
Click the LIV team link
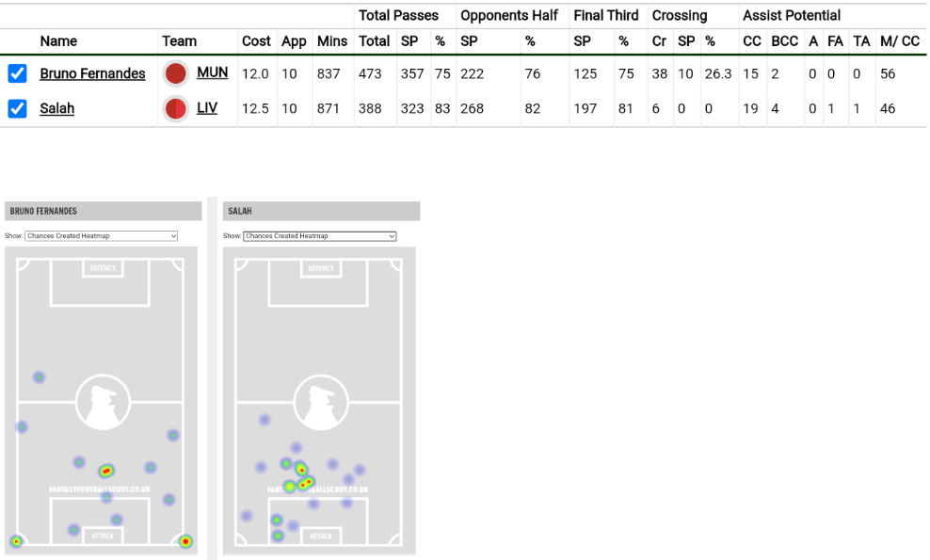click(x=207, y=107)
